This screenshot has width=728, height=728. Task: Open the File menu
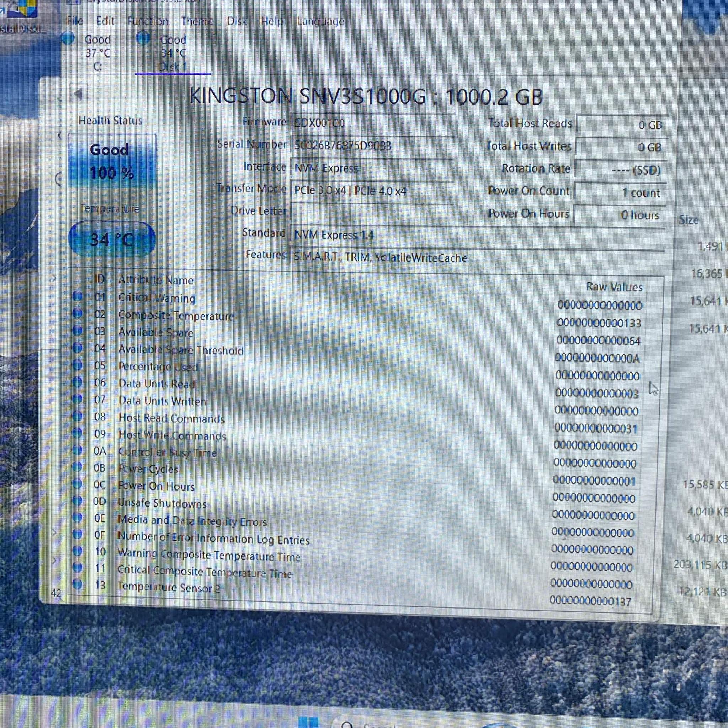(74, 21)
